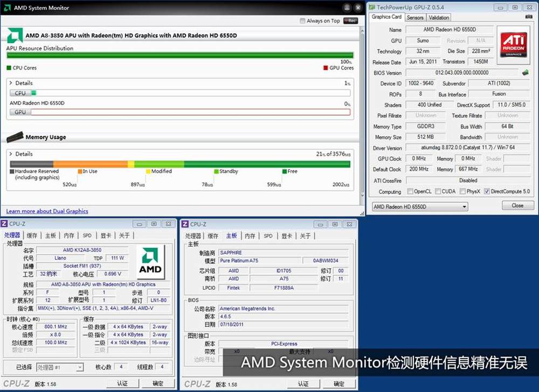Click the AMD System Monitor title bar icon
This screenshot has width=539, height=392.
7,8
